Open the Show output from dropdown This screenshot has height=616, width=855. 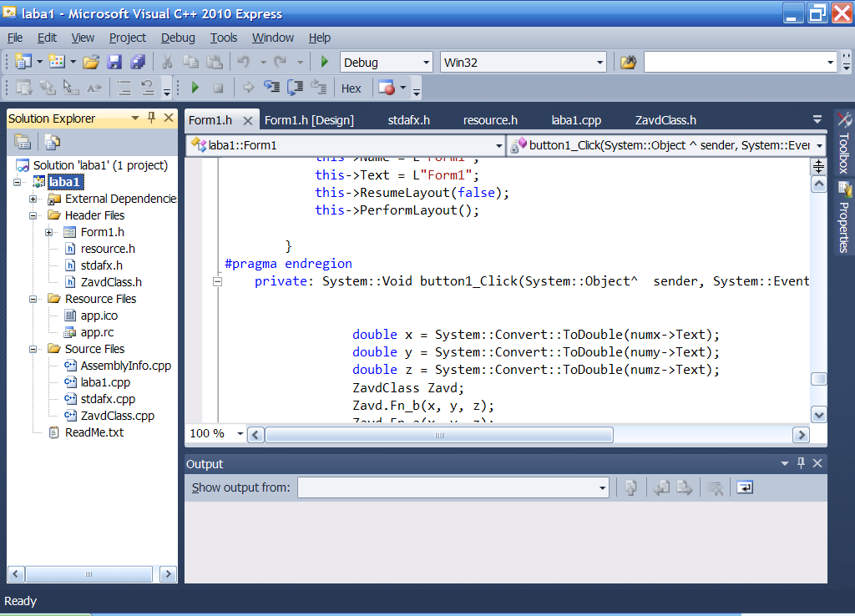coord(602,488)
